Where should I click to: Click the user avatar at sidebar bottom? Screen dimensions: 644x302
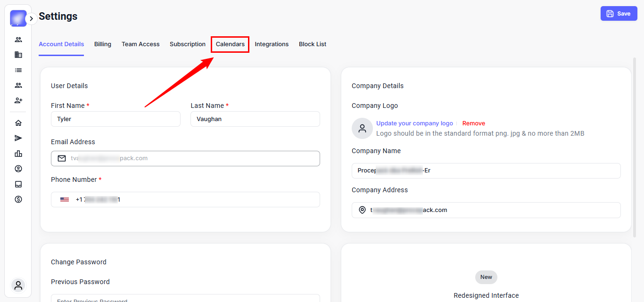pos(18,285)
